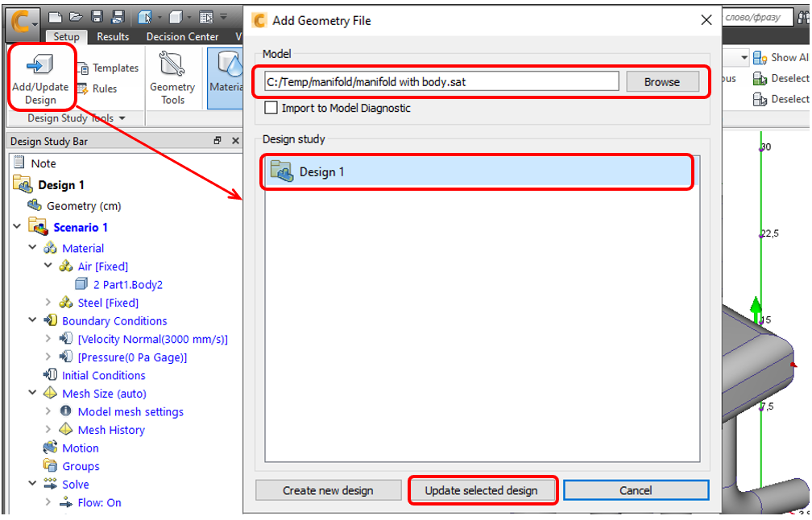Click the Scenario 1 label
Screen dimensions: 812x520
pos(81,228)
